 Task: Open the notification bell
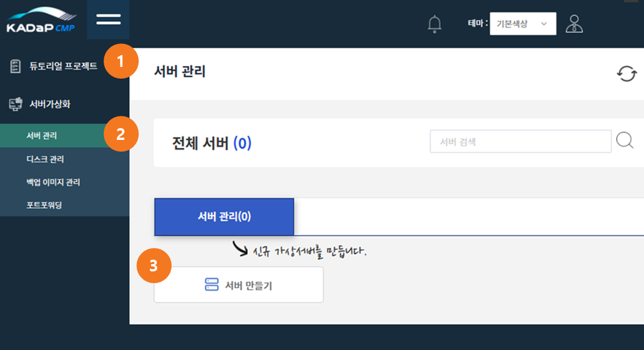[x=435, y=24]
